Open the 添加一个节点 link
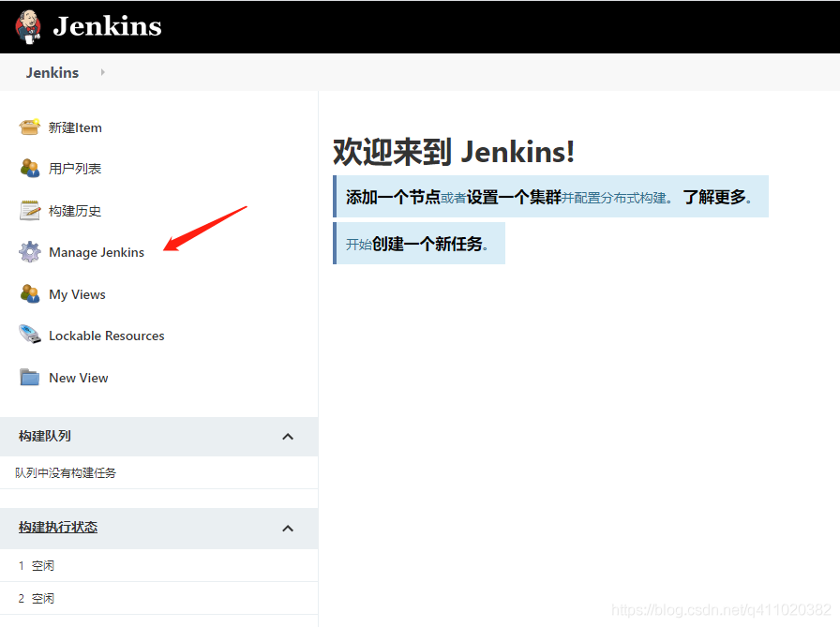The image size is (840, 627). [x=393, y=197]
